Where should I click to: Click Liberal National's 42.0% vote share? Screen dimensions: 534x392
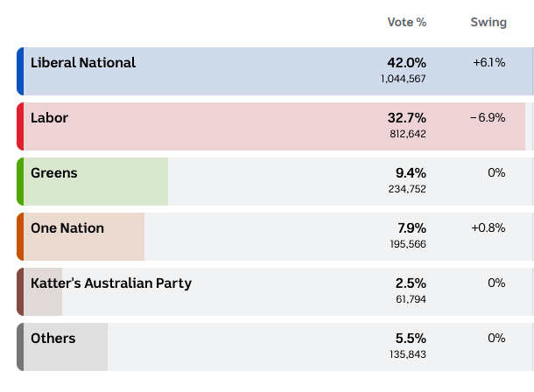[x=406, y=63]
